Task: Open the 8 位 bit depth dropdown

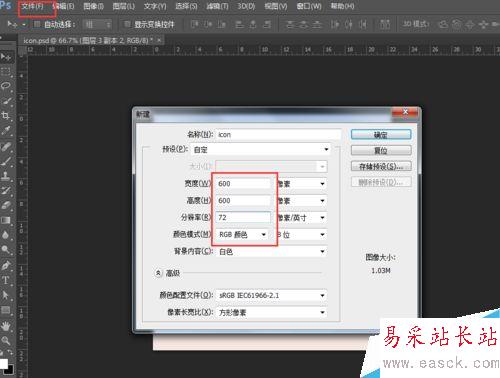Action: pyautogui.click(x=302, y=235)
